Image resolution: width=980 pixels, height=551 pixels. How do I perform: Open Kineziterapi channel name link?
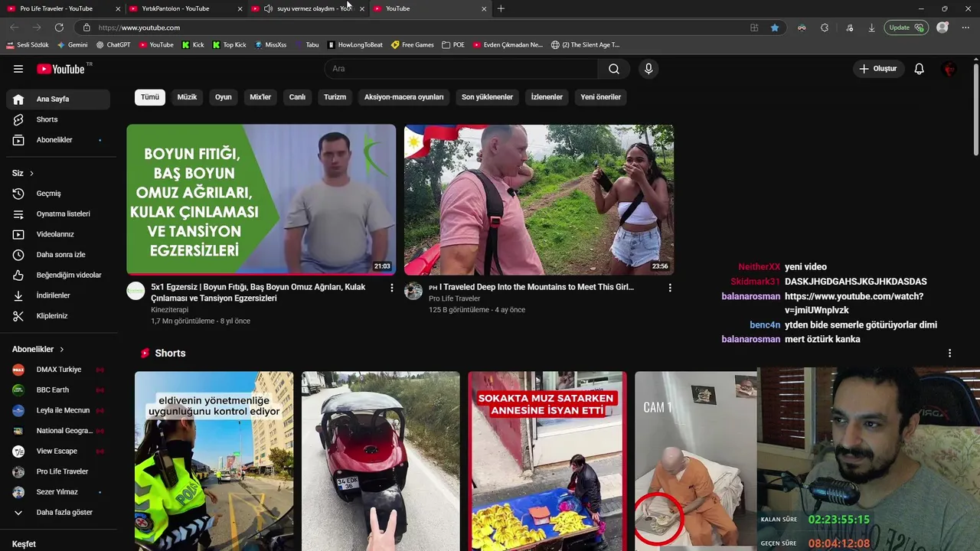click(169, 310)
